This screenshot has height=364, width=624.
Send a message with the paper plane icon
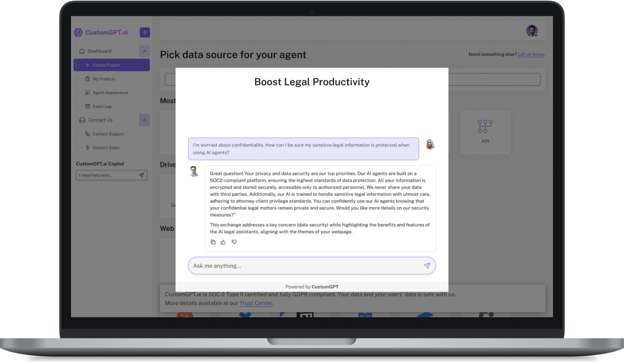tap(427, 265)
